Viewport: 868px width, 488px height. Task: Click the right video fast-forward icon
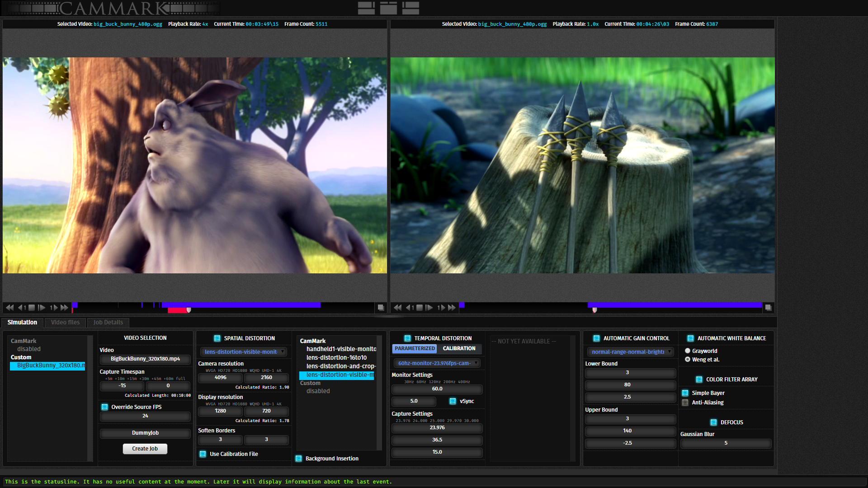[x=451, y=307]
